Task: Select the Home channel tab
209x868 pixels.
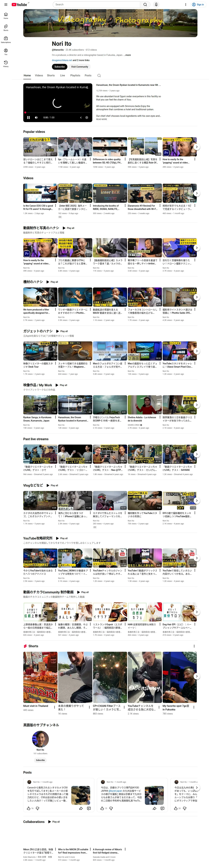Action: 27,76
